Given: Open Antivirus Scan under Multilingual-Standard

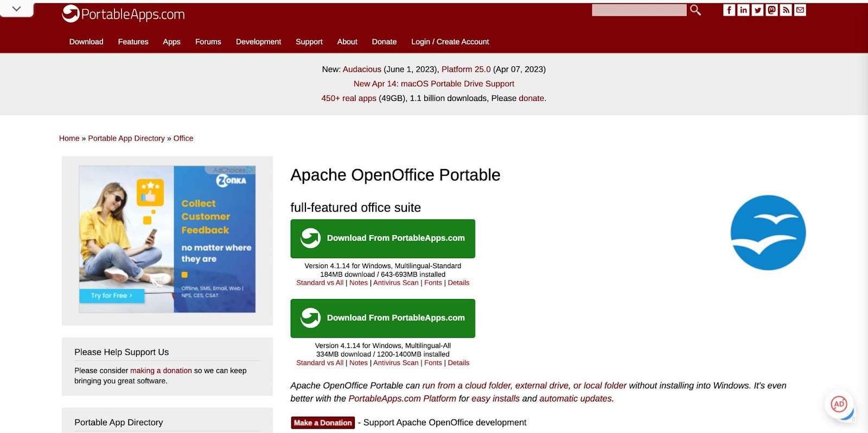Looking at the screenshot, I should (x=396, y=283).
